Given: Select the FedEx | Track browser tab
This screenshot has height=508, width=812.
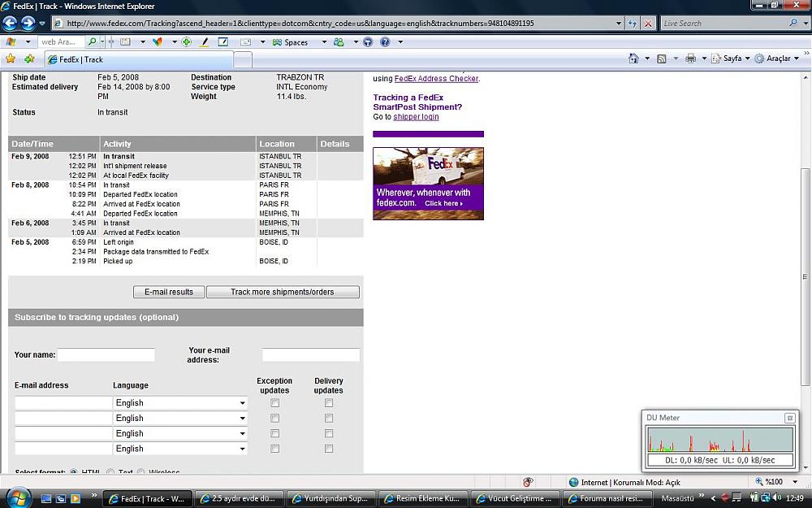Looking at the screenshot, I should 139,59.
